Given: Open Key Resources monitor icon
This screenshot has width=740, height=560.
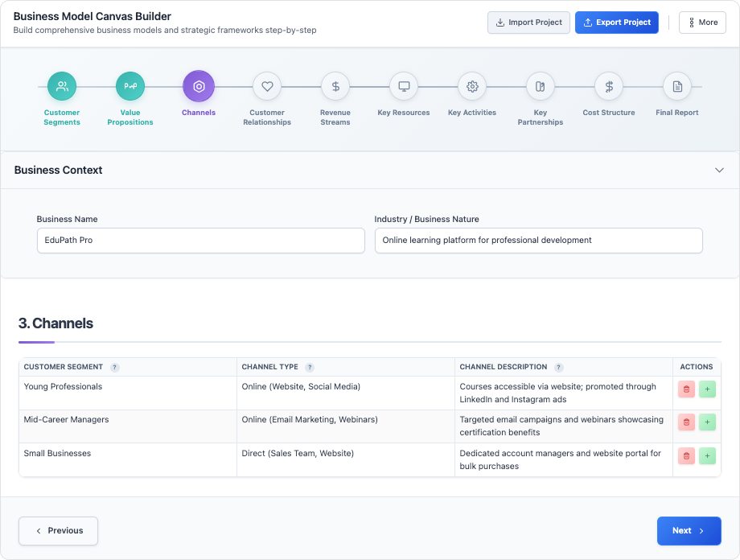Looking at the screenshot, I should pyautogui.click(x=404, y=86).
